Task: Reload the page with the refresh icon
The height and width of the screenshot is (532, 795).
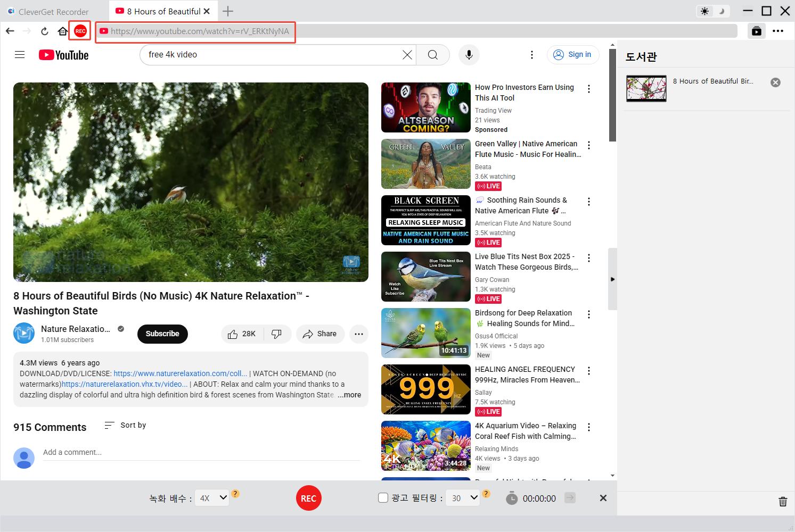Action: (x=45, y=31)
